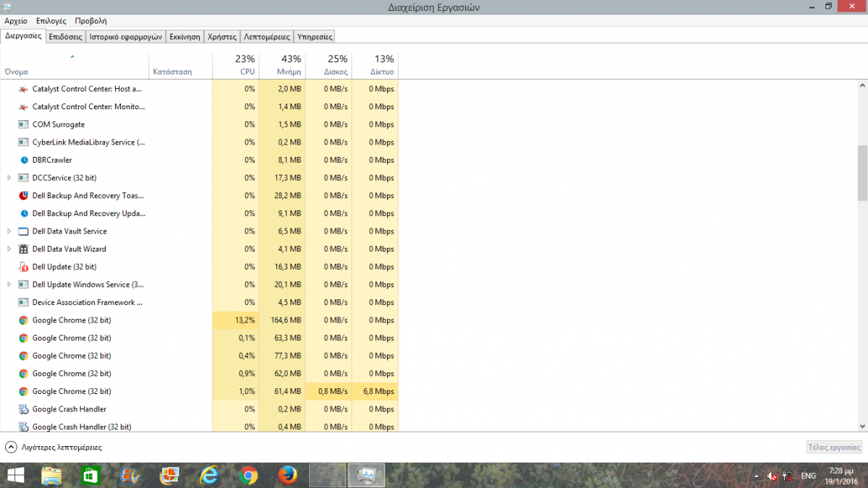Image resolution: width=868 pixels, height=488 pixels.
Task: Click the DCCService (32 bit) icon
Action: click(23, 178)
